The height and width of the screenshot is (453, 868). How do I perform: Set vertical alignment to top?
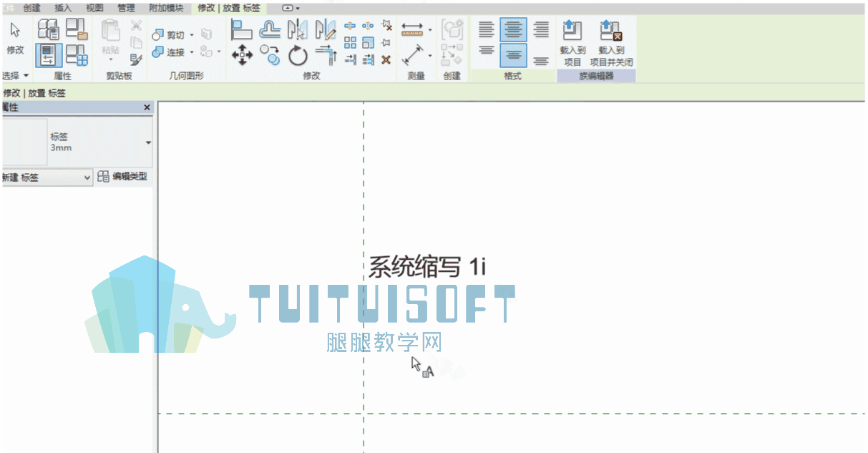tap(487, 52)
